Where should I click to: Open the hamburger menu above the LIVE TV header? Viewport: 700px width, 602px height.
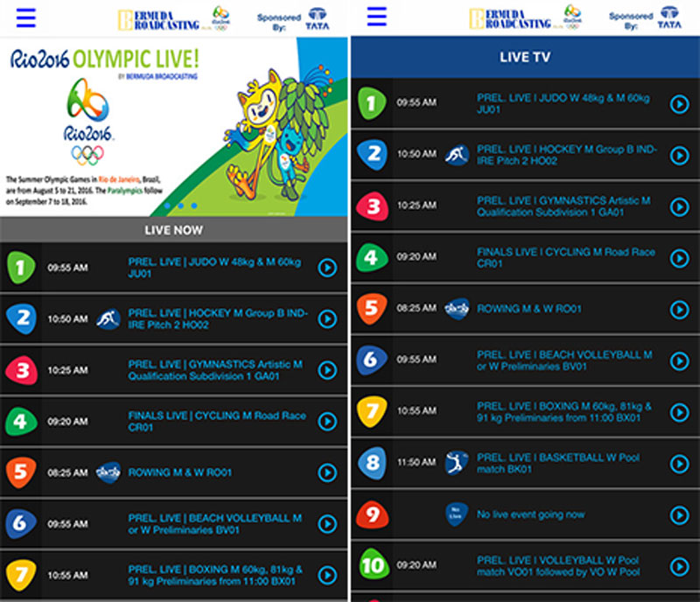click(x=377, y=17)
